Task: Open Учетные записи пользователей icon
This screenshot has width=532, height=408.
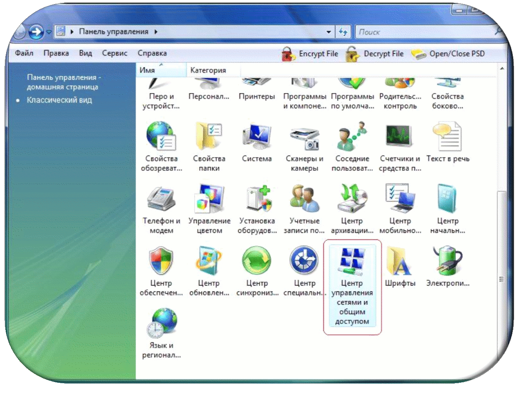Action: coord(304,198)
